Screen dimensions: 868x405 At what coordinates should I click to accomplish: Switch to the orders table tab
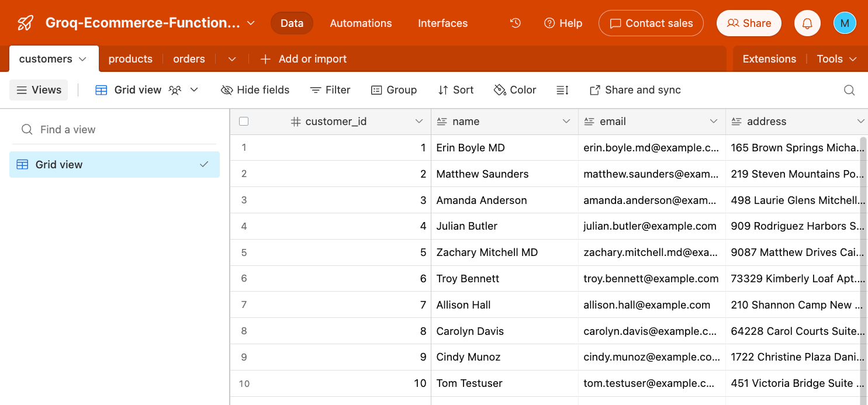(x=189, y=58)
